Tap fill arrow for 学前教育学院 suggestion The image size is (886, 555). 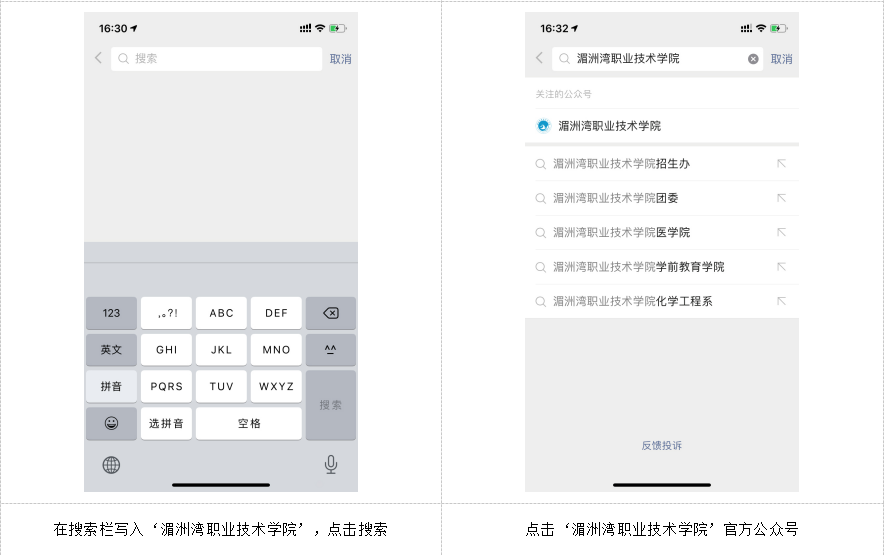781,267
